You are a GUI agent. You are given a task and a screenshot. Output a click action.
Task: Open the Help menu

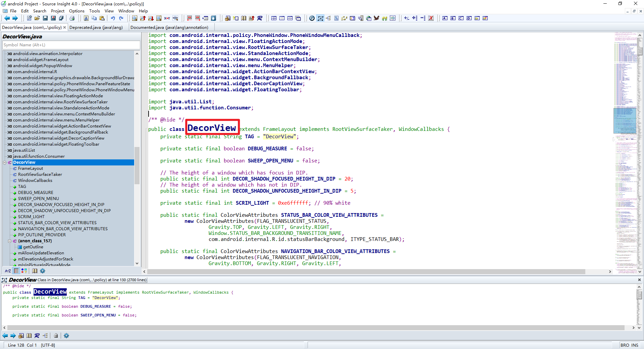[143, 11]
